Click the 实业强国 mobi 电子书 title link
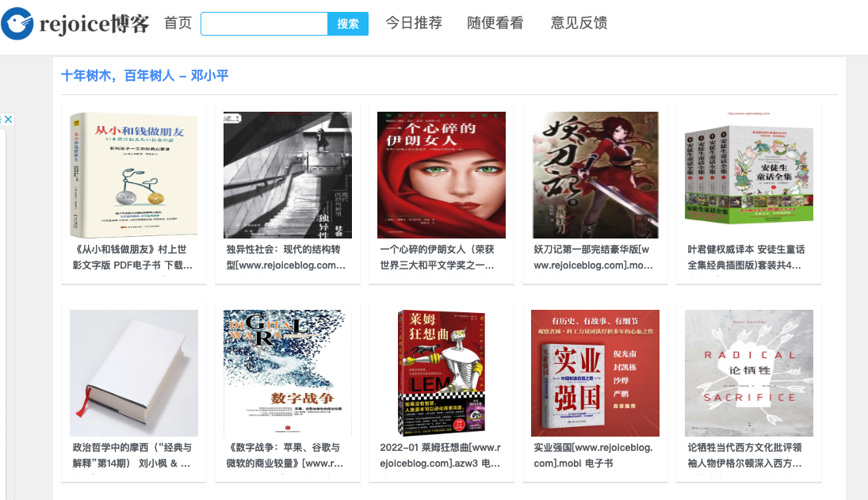The width and height of the screenshot is (868, 500). click(x=593, y=455)
